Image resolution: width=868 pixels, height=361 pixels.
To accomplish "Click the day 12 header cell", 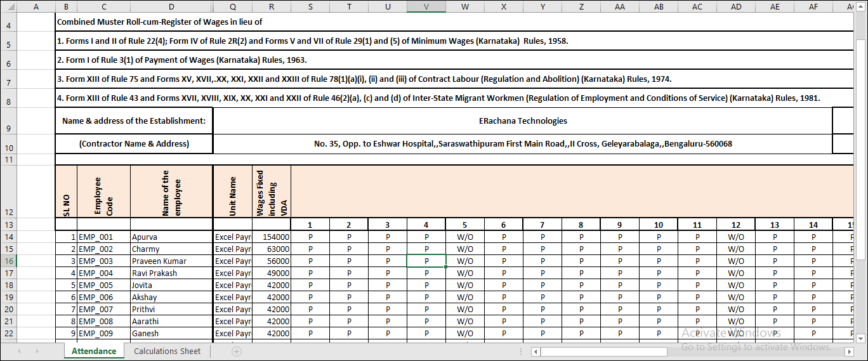I will point(736,225).
